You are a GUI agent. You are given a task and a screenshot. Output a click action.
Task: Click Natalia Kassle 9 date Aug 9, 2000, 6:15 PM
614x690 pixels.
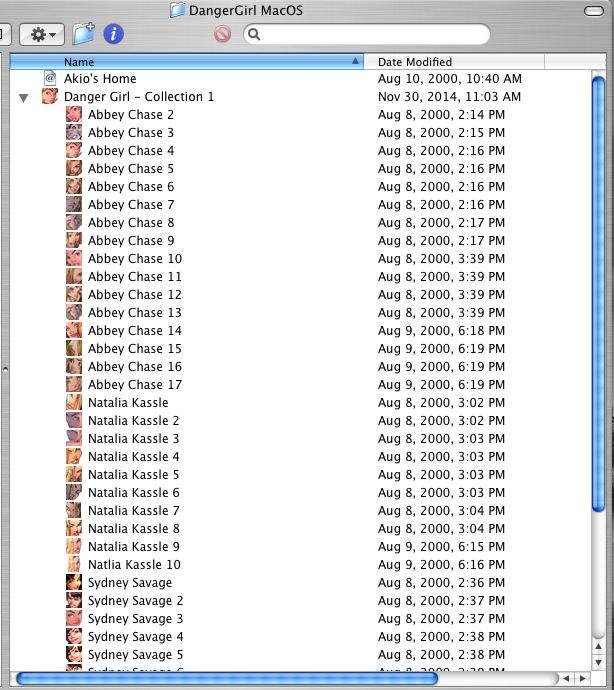[x=441, y=547]
